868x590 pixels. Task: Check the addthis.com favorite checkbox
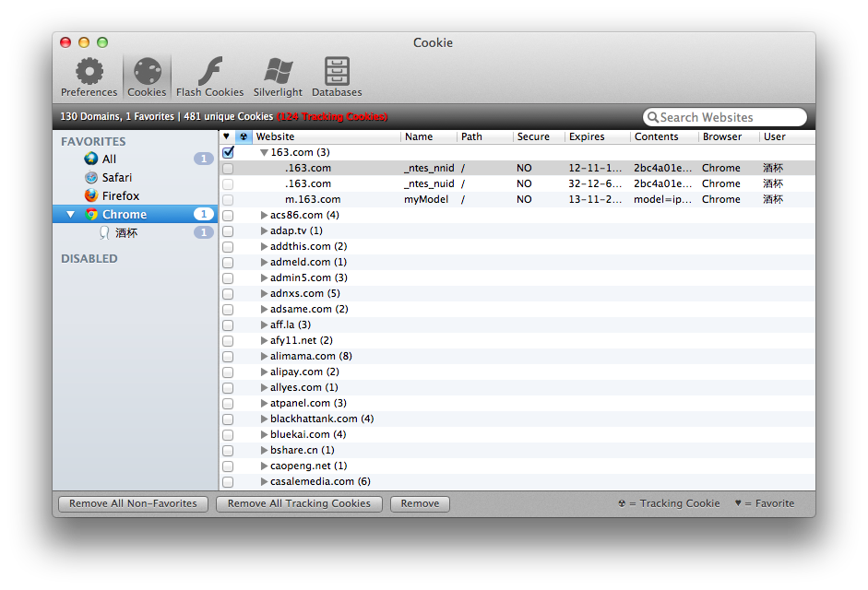[x=228, y=247]
